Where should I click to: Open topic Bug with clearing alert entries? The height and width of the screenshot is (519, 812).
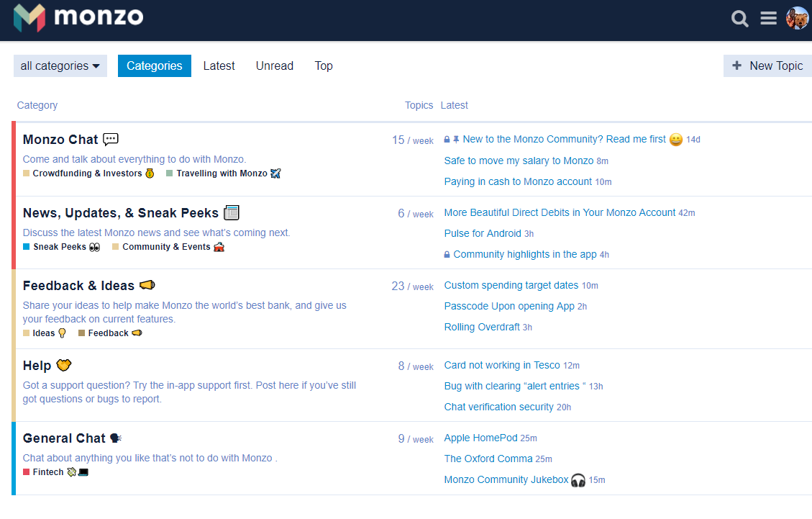coord(515,386)
